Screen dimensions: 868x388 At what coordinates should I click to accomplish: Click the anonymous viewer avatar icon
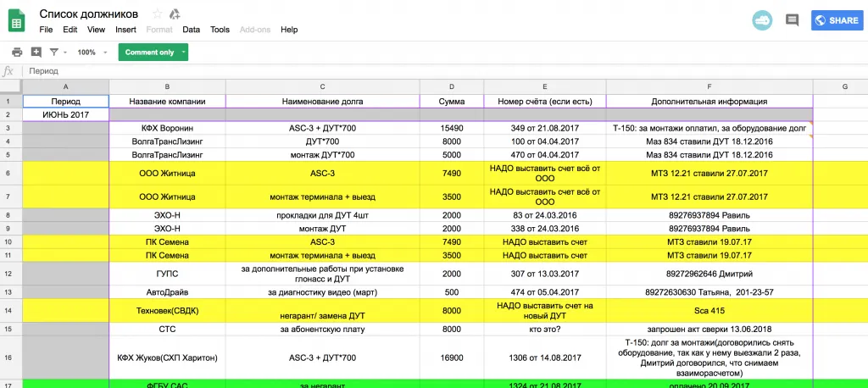pyautogui.click(x=761, y=20)
